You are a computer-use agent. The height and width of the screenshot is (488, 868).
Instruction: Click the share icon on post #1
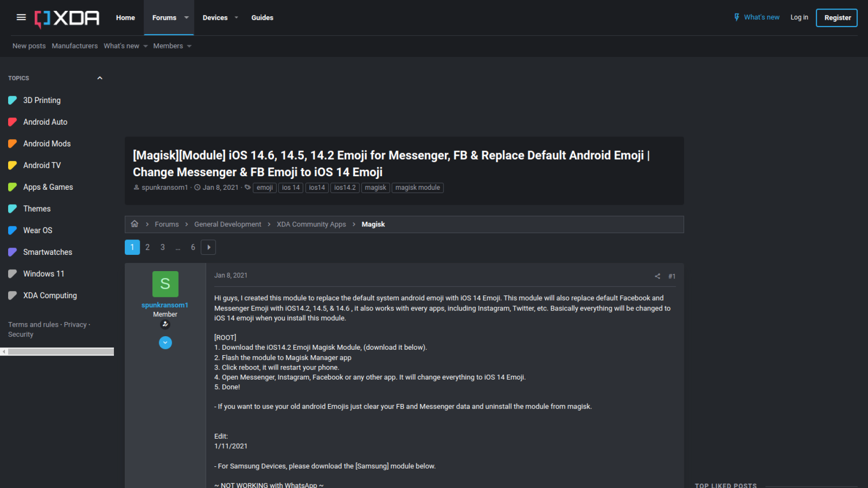pos(657,276)
